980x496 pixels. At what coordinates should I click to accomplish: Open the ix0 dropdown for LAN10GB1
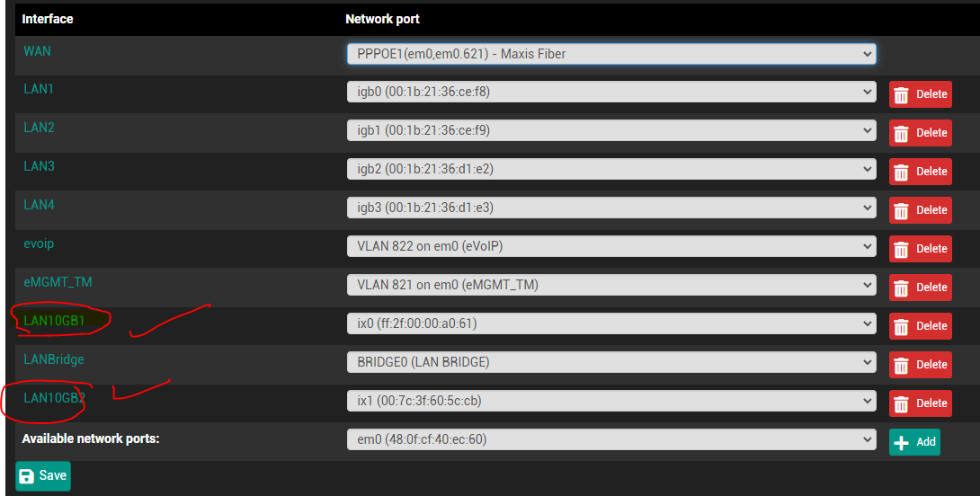click(x=611, y=323)
